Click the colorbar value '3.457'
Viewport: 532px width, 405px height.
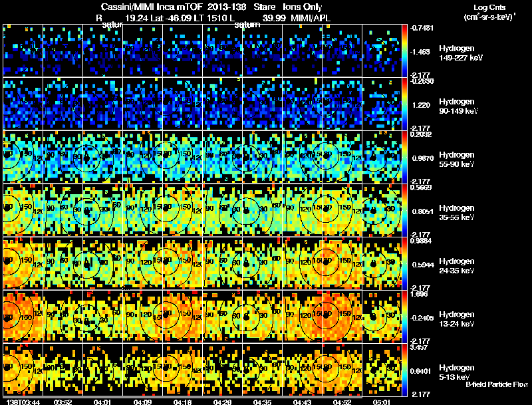420,347
